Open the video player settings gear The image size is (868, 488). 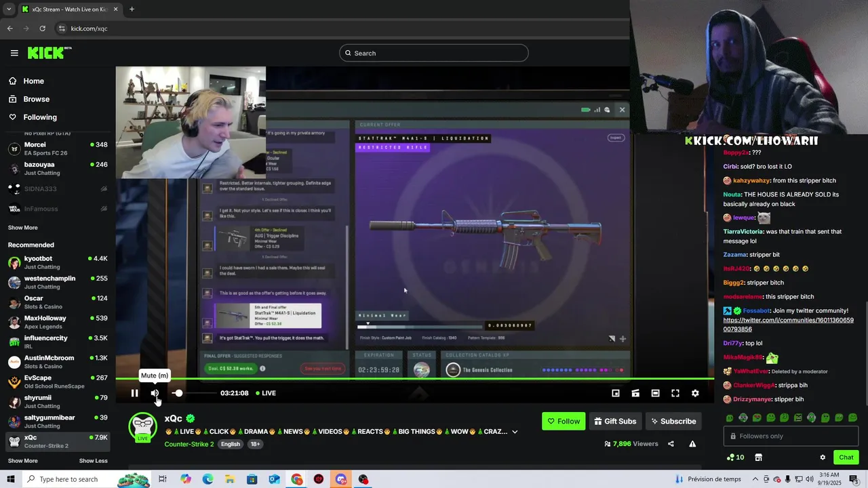[x=695, y=393]
